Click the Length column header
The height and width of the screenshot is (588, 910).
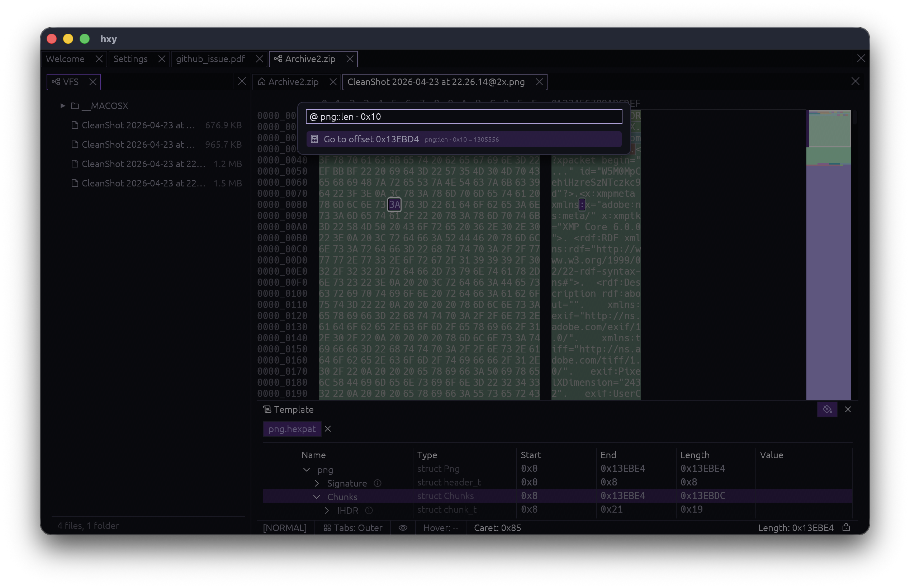pyautogui.click(x=695, y=455)
